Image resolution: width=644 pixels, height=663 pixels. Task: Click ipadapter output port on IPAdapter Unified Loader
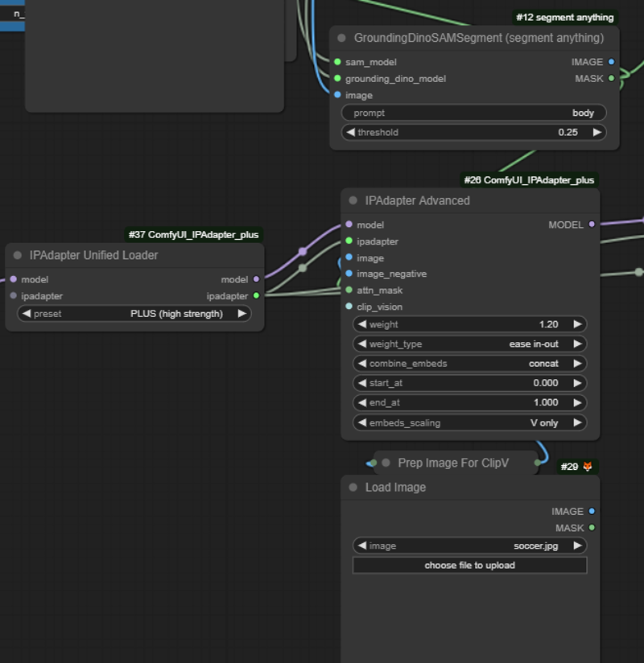coord(256,296)
